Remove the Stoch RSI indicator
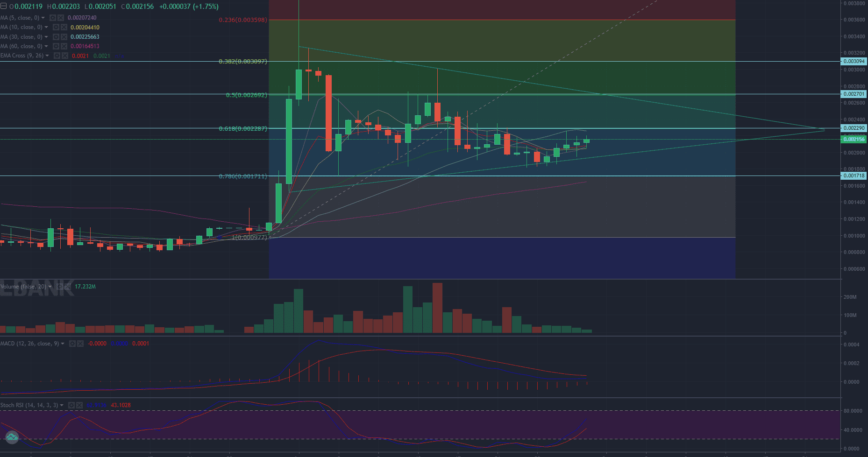The width and height of the screenshot is (868, 457). (79, 405)
